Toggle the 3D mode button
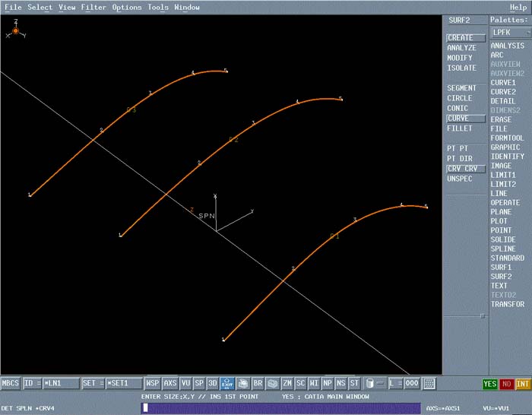532x415 pixels. pyautogui.click(x=212, y=383)
